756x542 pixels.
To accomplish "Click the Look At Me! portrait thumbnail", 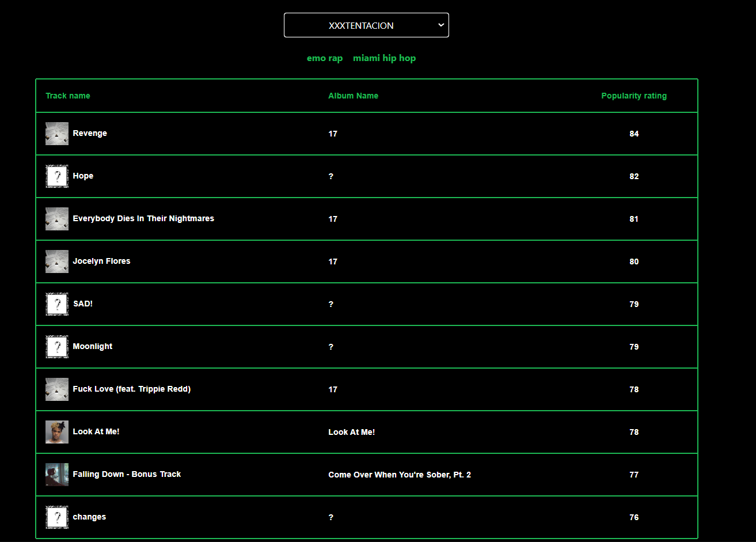I will (x=56, y=431).
